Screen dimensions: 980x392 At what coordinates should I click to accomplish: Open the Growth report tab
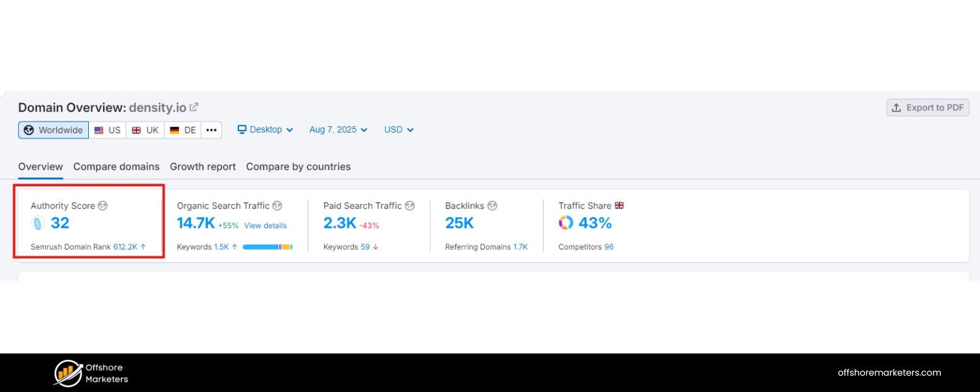tap(203, 167)
